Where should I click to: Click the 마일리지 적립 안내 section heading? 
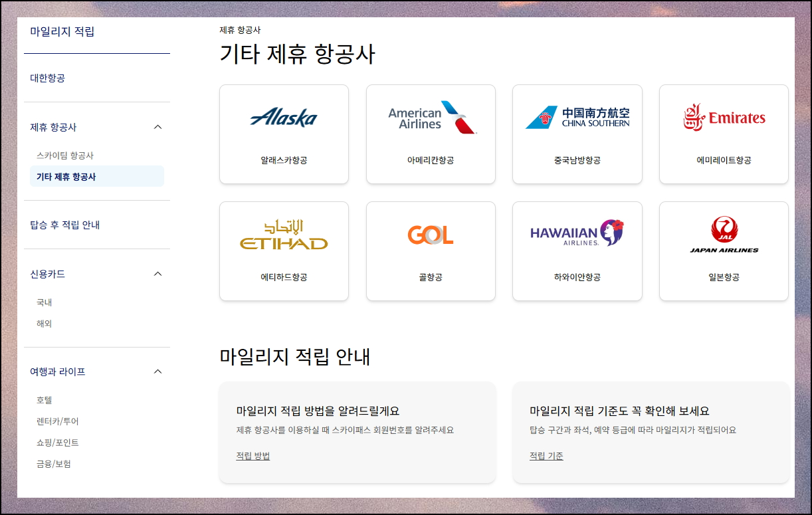(295, 356)
